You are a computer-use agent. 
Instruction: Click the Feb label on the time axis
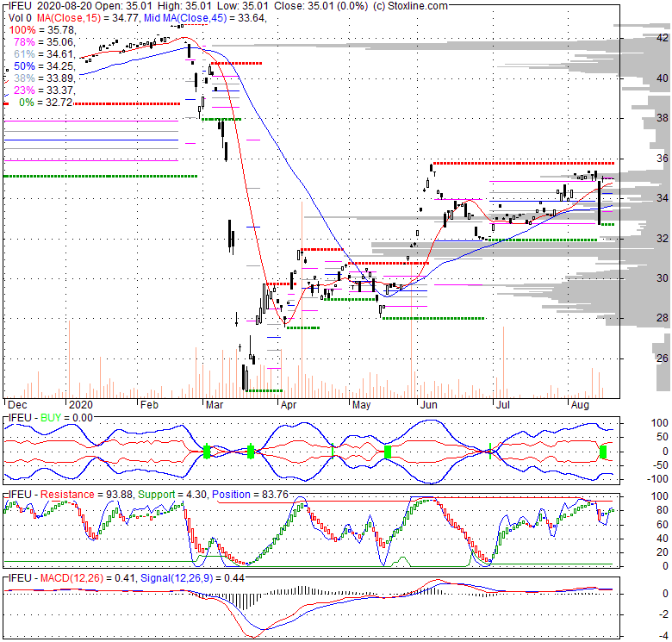click(x=149, y=405)
